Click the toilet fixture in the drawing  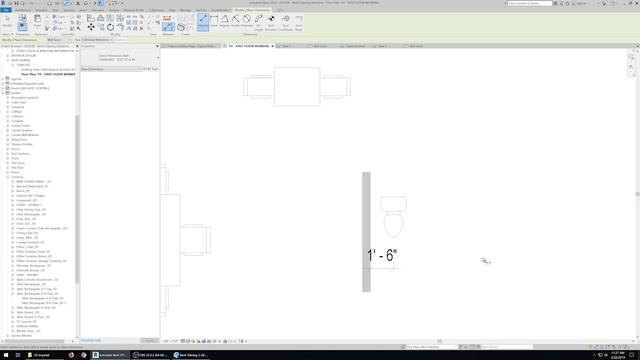pos(393,216)
